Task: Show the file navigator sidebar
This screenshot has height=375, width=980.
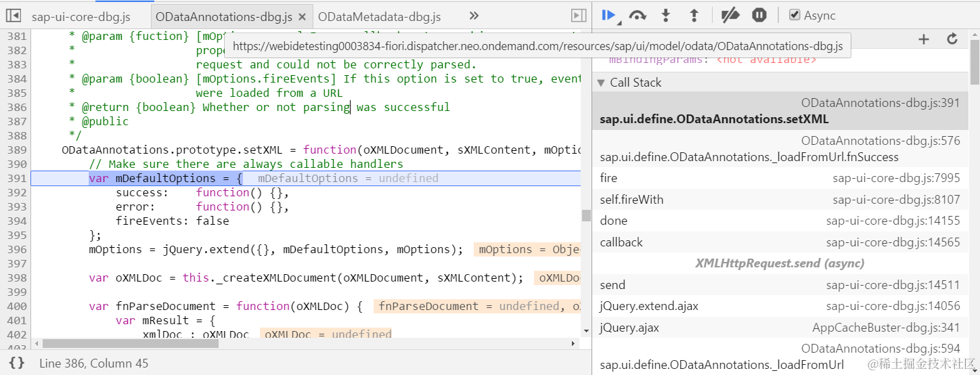Action: point(13,16)
